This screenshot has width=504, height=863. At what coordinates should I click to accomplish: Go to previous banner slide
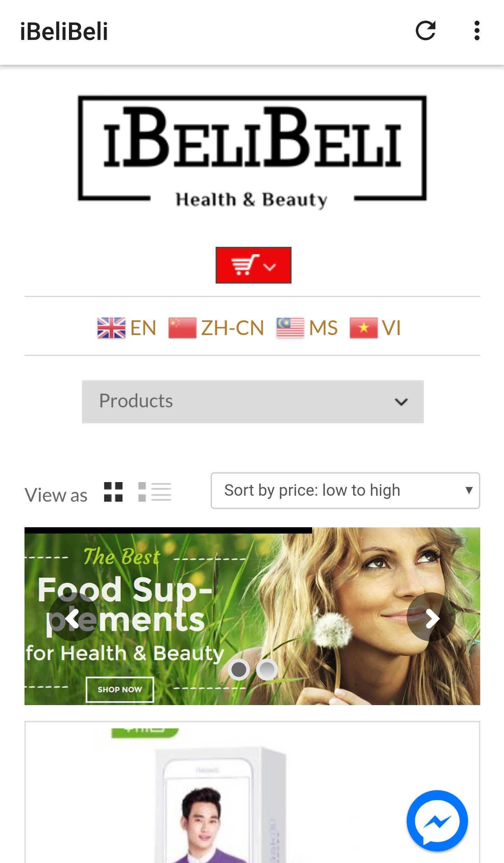pos(73,617)
